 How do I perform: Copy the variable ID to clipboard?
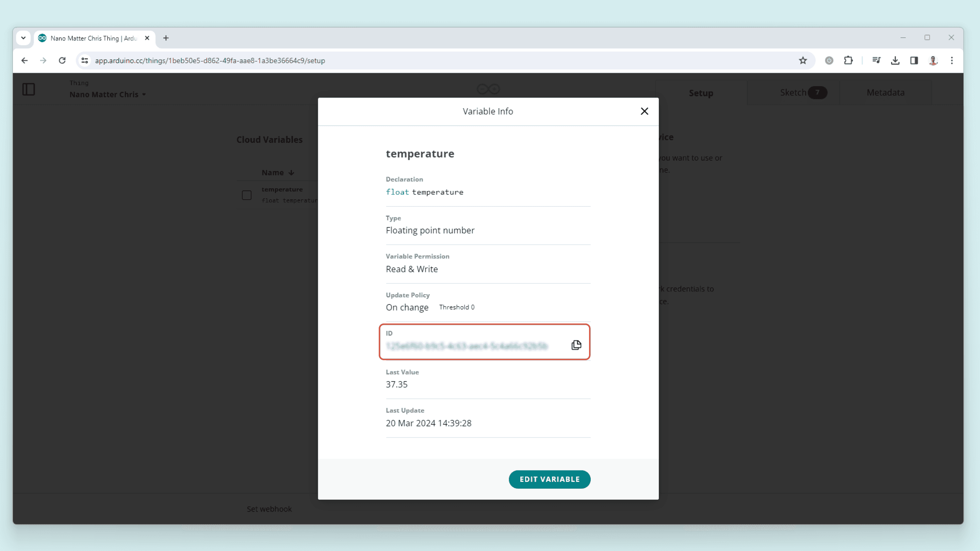point(576,345)
